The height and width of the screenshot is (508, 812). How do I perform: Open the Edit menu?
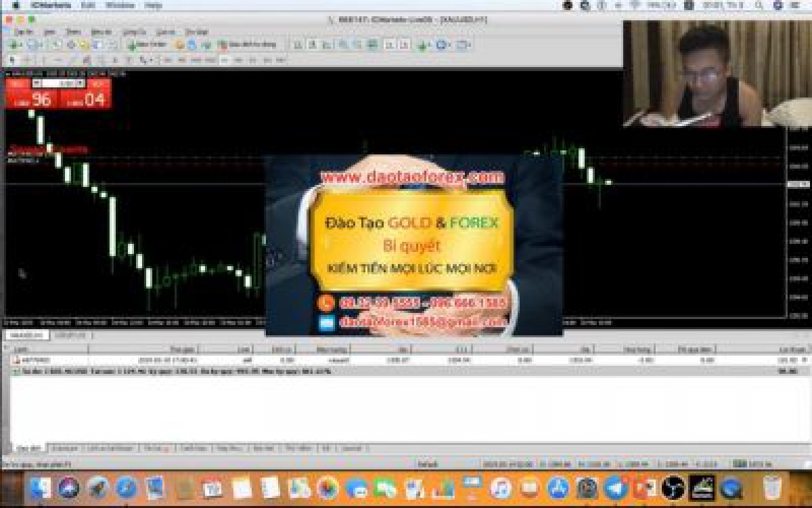[87, 5]
